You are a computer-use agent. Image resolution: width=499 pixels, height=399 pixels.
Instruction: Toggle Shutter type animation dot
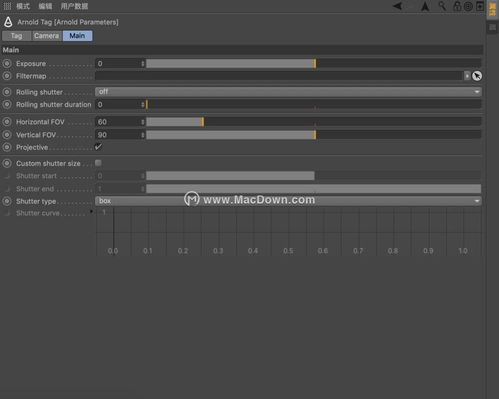(7, 201)
